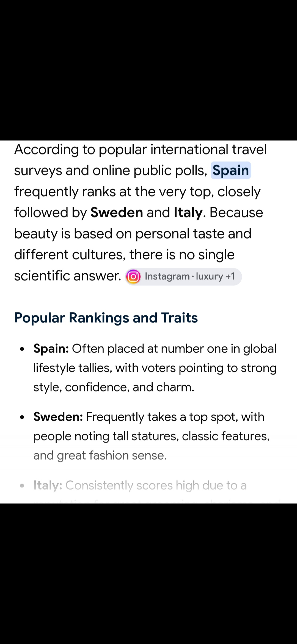Viewport: 297px width, 644px height.
Task: Tap the bullet dot beside Italy entry
Action: 22,486
